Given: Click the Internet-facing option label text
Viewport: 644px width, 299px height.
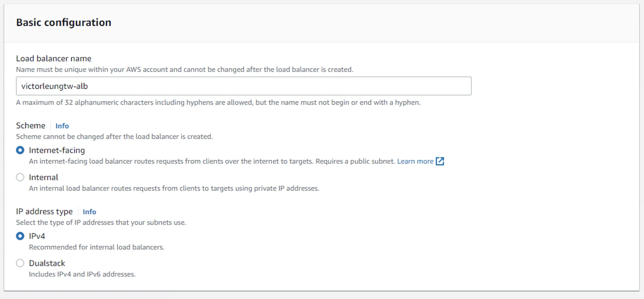Looking at the screenshot, I should (x=57, y=150).
